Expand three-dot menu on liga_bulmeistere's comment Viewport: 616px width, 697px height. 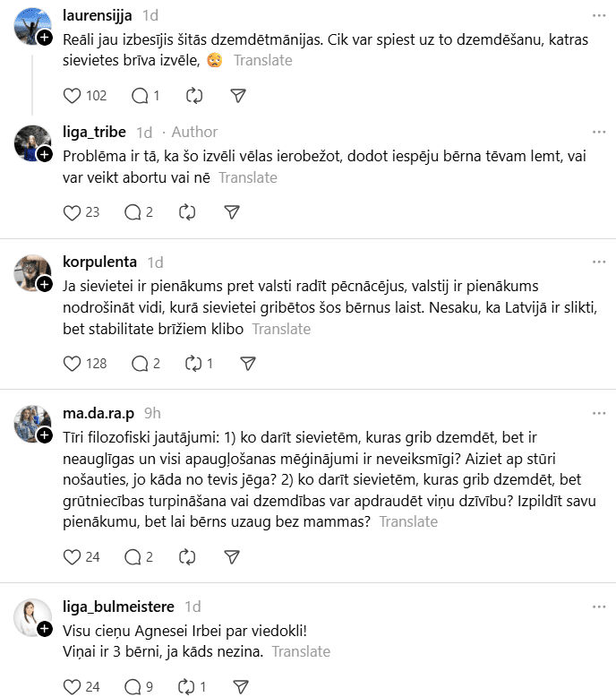[x=598, y=606]
